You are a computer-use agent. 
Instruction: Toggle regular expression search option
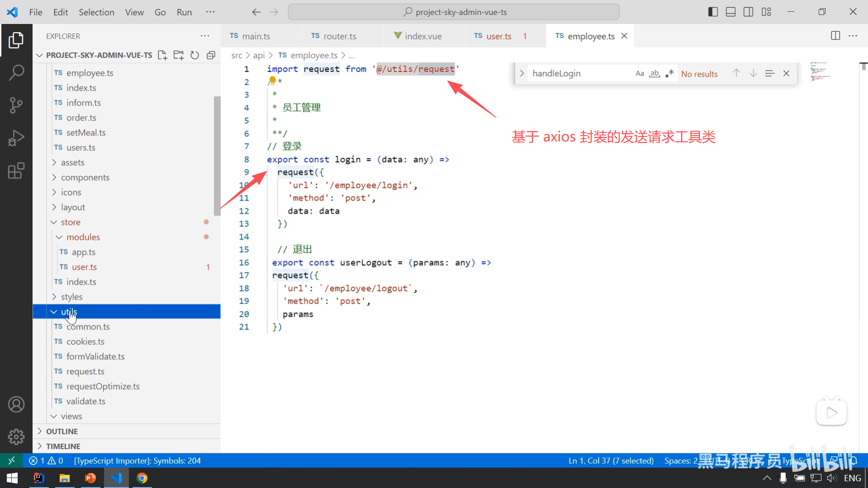[670, 74]
